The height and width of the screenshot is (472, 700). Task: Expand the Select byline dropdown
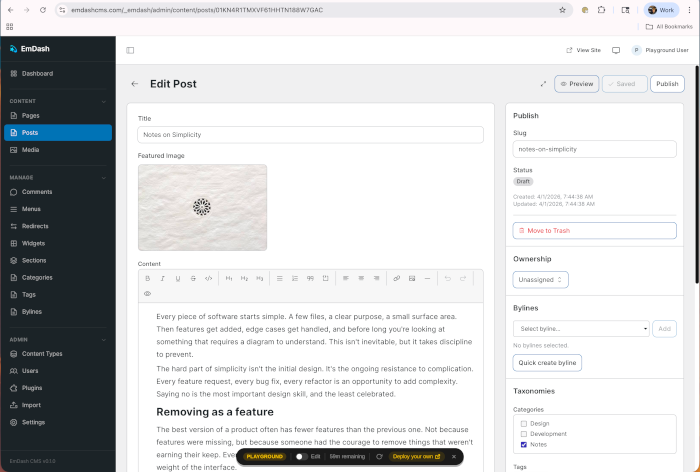click(581, 328)
